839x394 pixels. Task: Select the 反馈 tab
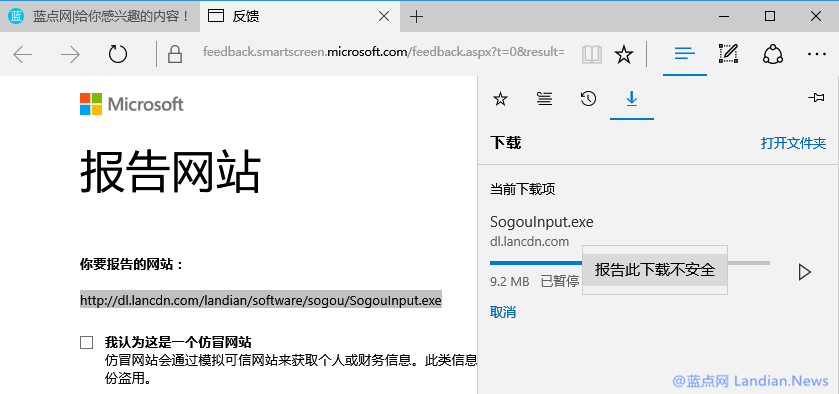point(301,17)
